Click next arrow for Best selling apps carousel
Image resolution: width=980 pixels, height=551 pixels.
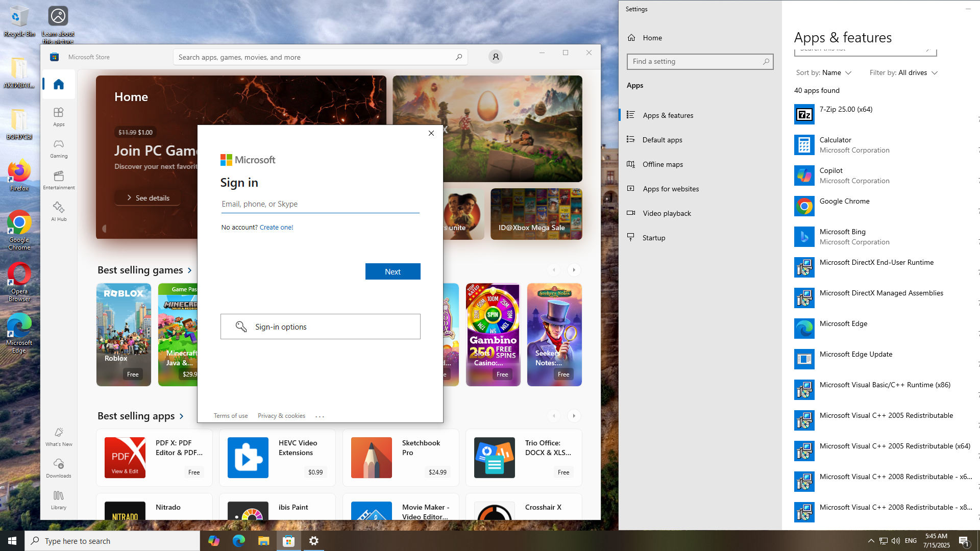click(574, 416)
